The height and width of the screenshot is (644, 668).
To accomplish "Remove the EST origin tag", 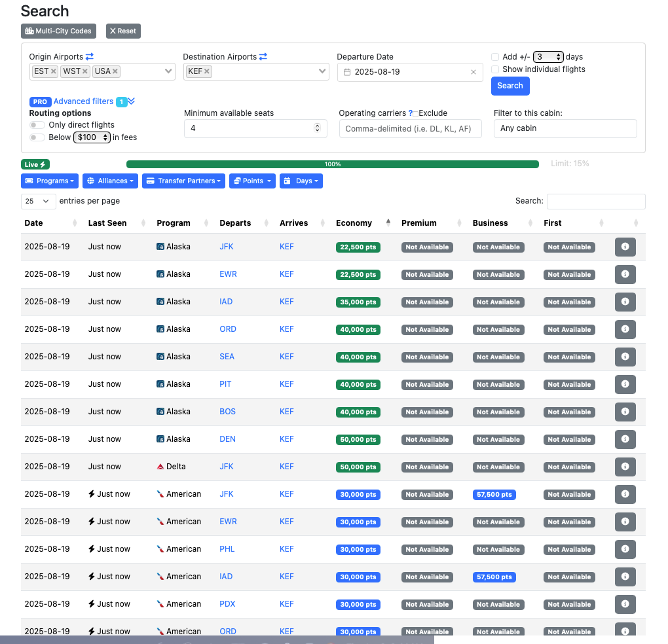I will 54,71.
